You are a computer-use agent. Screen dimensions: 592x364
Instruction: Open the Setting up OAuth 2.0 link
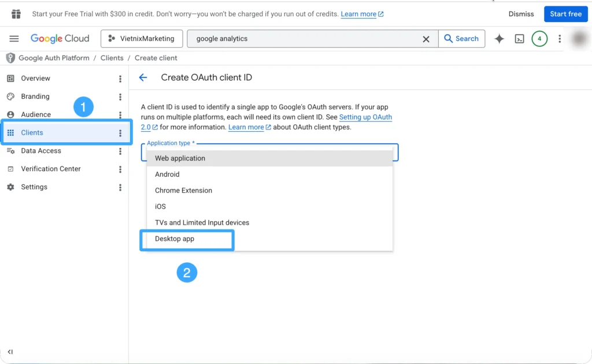365,117
